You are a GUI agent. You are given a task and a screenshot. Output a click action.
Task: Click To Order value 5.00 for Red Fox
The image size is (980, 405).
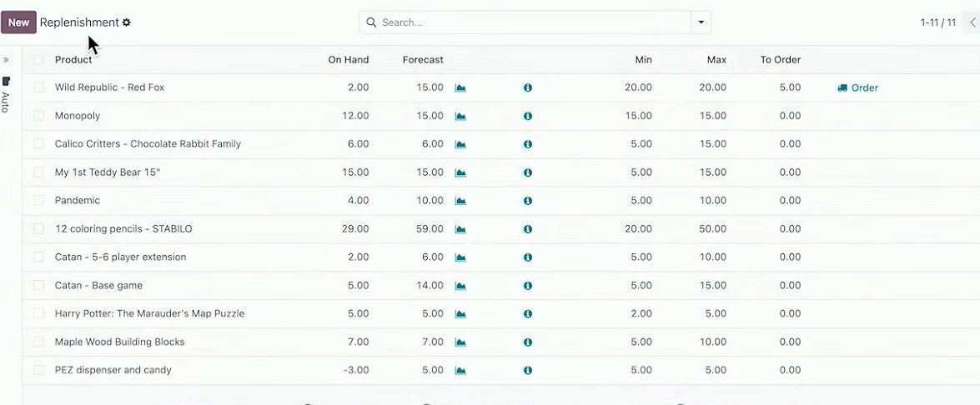pos(790,87)
